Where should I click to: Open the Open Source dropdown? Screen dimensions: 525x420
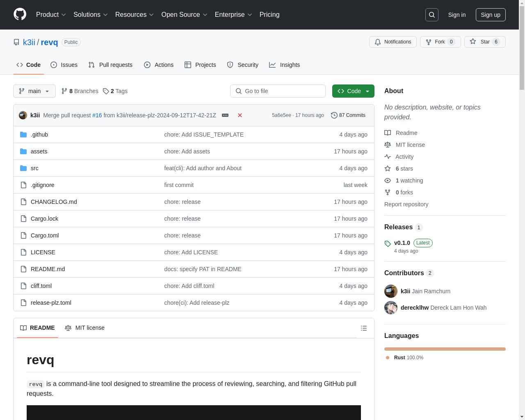tap(184, 14)
